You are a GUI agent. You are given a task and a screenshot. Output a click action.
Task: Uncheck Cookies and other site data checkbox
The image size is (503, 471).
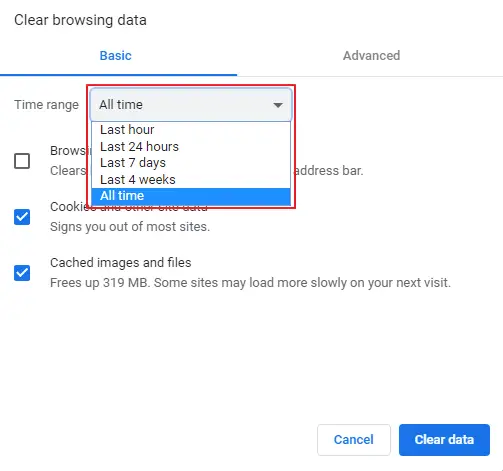pyautogui.click(x=22, y=217)
